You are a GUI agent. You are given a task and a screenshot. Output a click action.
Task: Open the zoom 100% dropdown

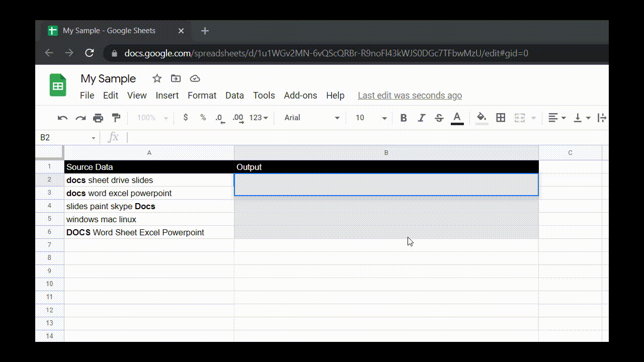pyautogui.click(x=153, y=118)
